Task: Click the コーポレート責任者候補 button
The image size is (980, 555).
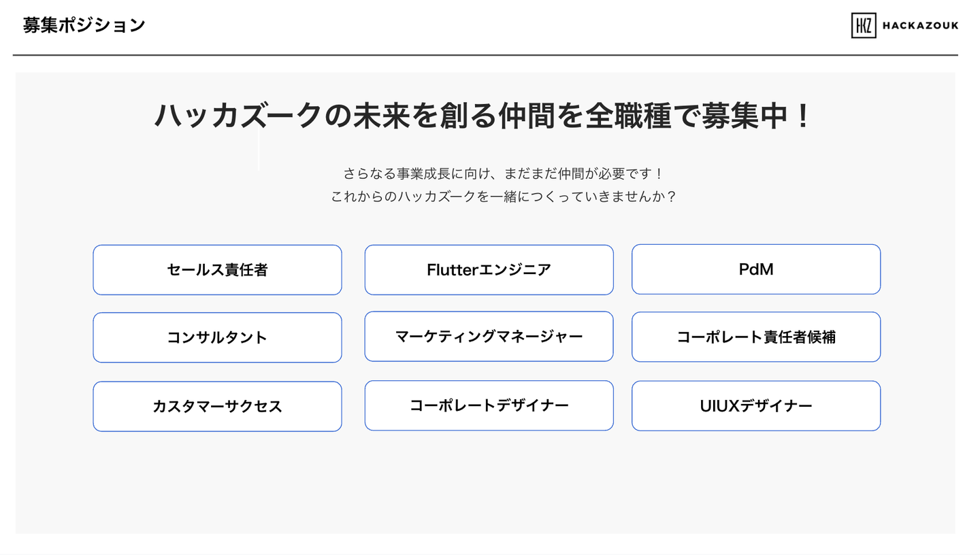Action: (756, 337)
